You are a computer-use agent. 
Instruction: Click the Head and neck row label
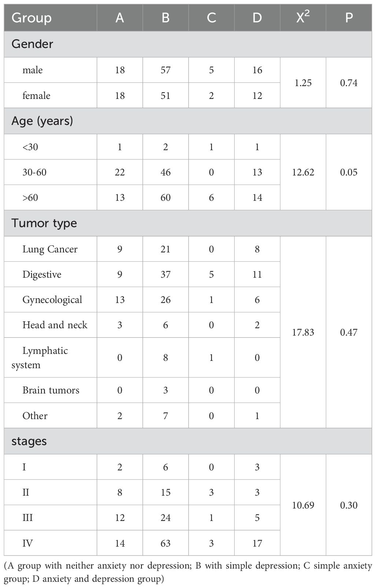coord(55,325)
